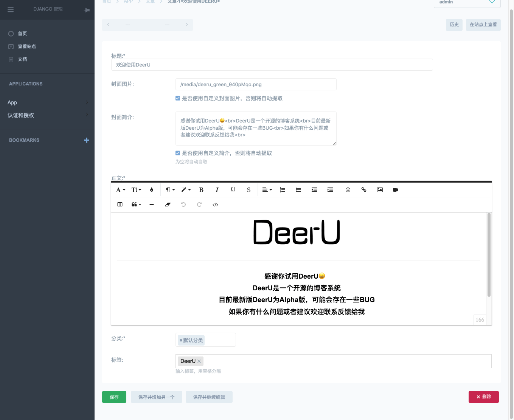The width and height of the screenshot is (514, 420).
Task: Toggle bold formatting in editor toolbar
Action: 201,190
